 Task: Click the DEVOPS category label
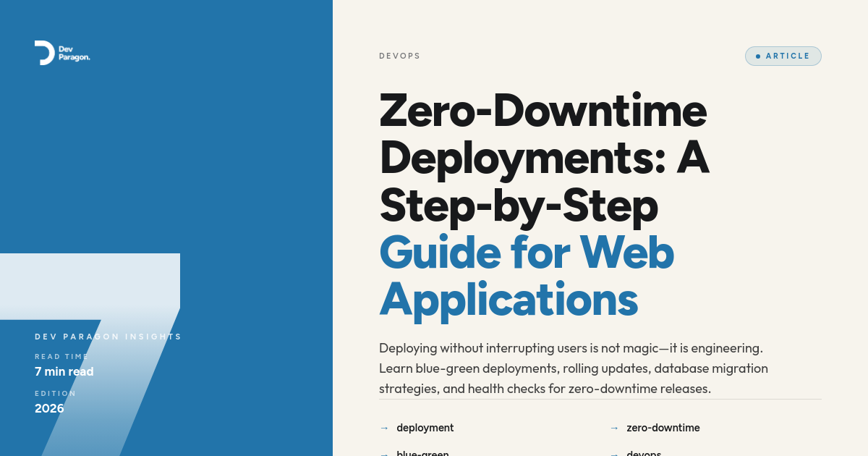[x=399, y=56]
